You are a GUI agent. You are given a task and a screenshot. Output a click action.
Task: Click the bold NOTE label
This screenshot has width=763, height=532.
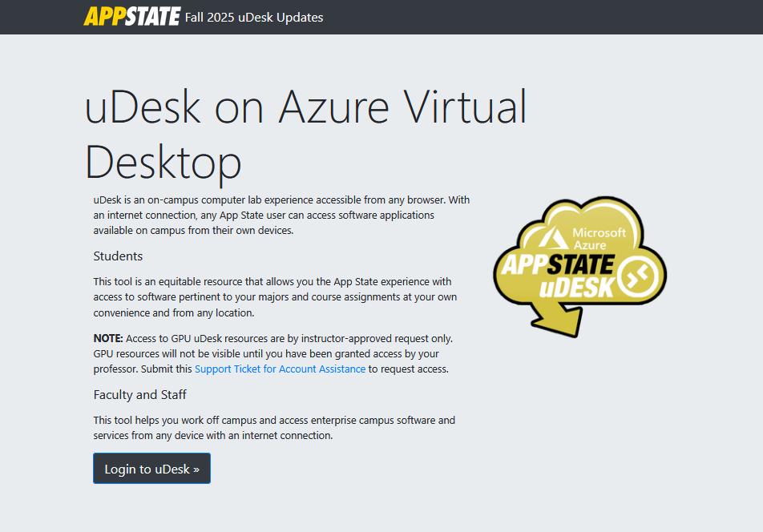point(108,338)
